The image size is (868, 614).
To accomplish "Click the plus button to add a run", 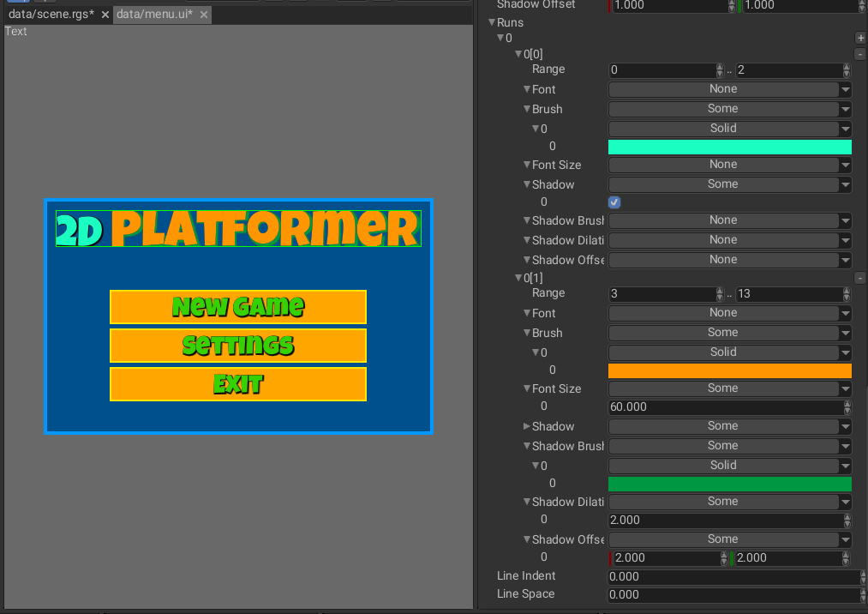I will (x=859, y=38).
